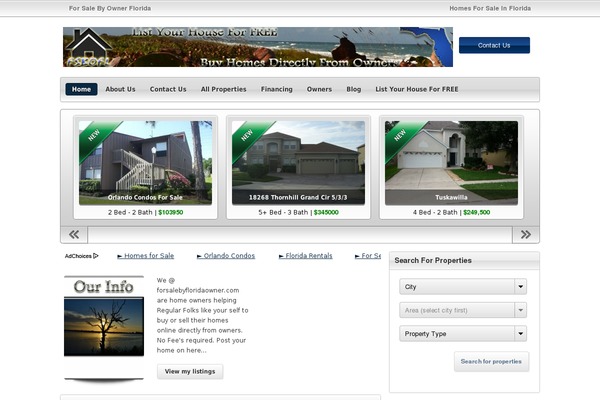Click the site house logo in banner
The height and width of the screenshot is (400, 600).
pyautogui.click(x=88, y=47)
